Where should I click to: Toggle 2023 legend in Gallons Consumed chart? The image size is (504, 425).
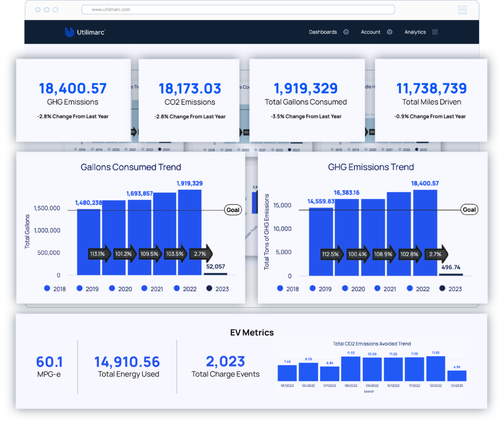pyautogui.click(x=218, y=289)
